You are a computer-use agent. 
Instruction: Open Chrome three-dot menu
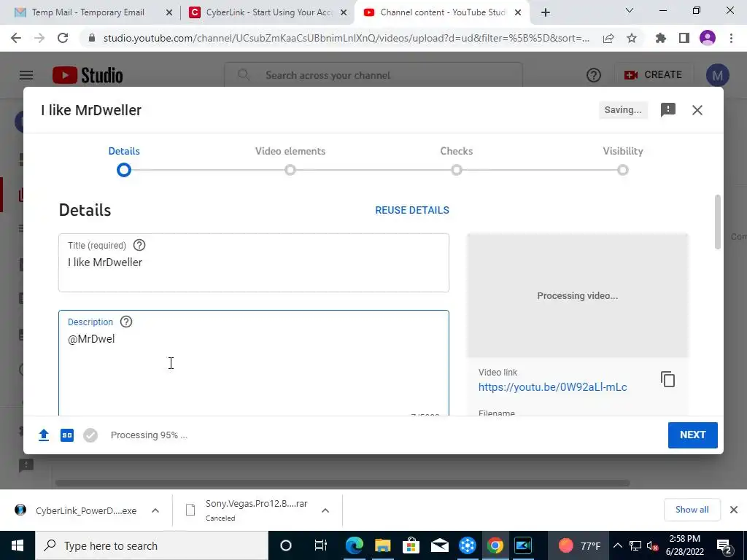point(731,39)
